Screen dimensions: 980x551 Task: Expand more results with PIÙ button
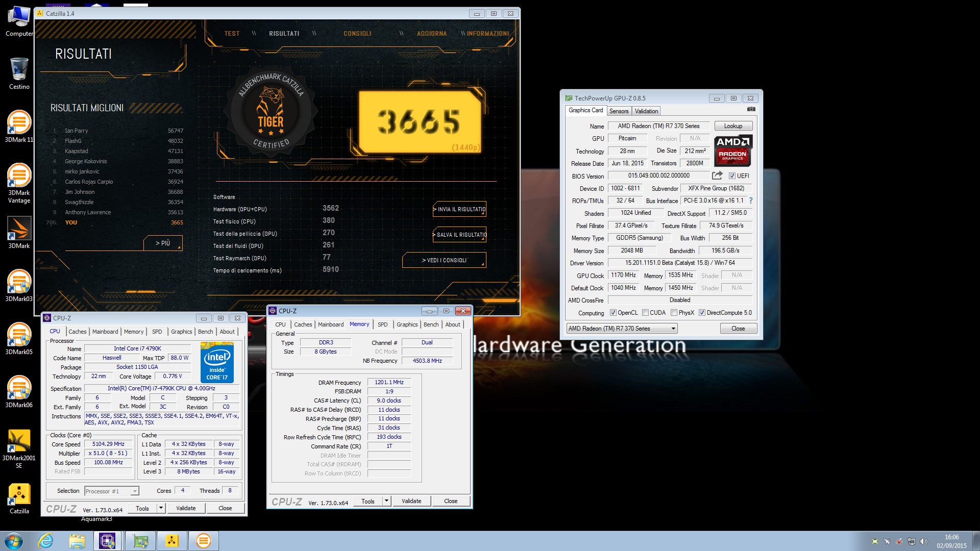click(163, 243)
